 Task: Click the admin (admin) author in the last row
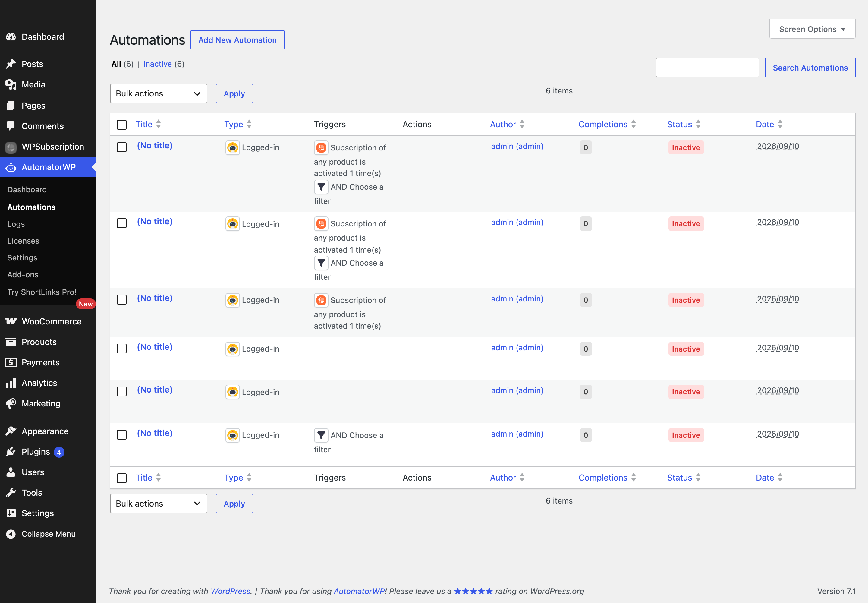pos(517,434)
